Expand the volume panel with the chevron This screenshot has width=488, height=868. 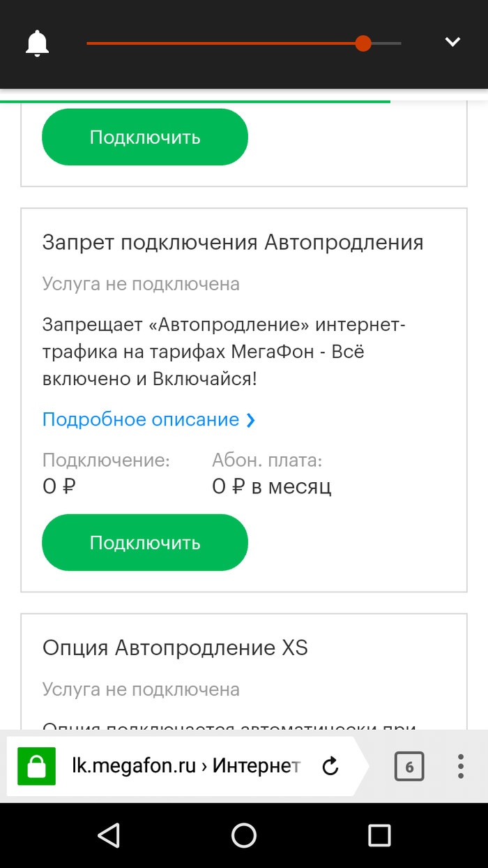click(x=452, y=43)
